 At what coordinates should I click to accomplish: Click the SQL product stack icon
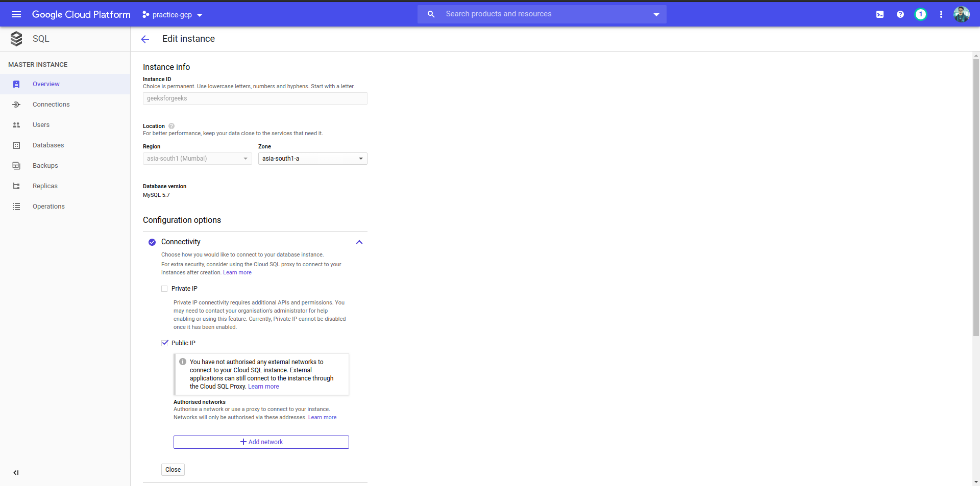tap(16, 39)
